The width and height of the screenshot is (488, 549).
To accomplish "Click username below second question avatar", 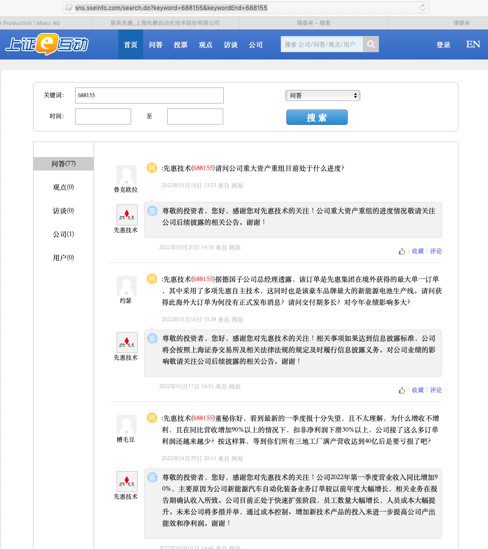I will (x=125, y=300).
